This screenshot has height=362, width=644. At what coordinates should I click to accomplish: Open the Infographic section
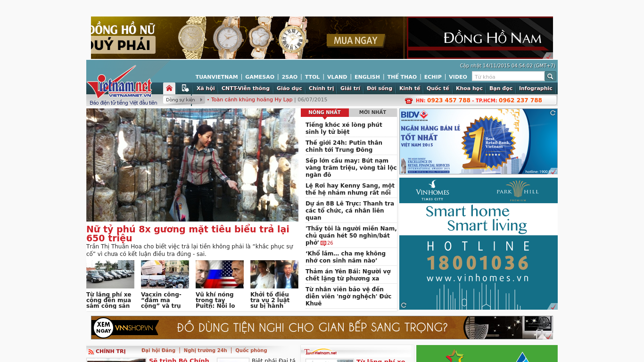pyautogui.click(x=537, y=88)
